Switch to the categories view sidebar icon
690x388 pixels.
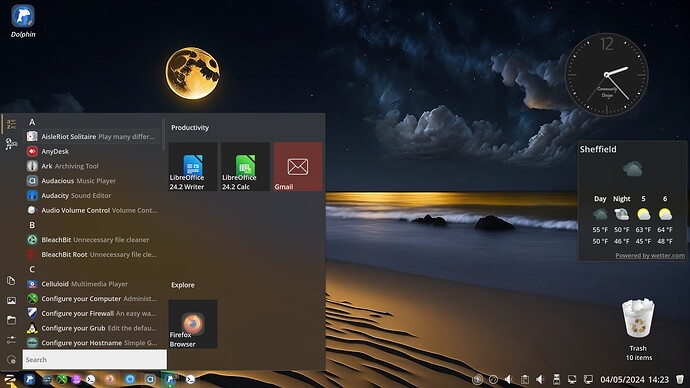[x=11, y=143]
